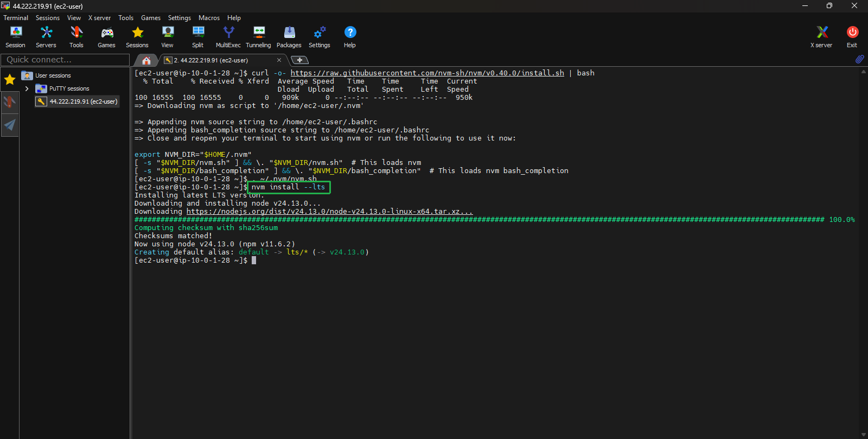
Task: Select the yellow star sidebar icon
Action: click(x=10, y=80)
